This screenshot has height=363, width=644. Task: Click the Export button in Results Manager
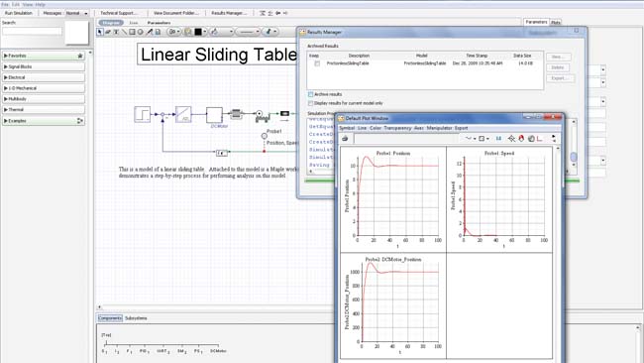(560, 78)
